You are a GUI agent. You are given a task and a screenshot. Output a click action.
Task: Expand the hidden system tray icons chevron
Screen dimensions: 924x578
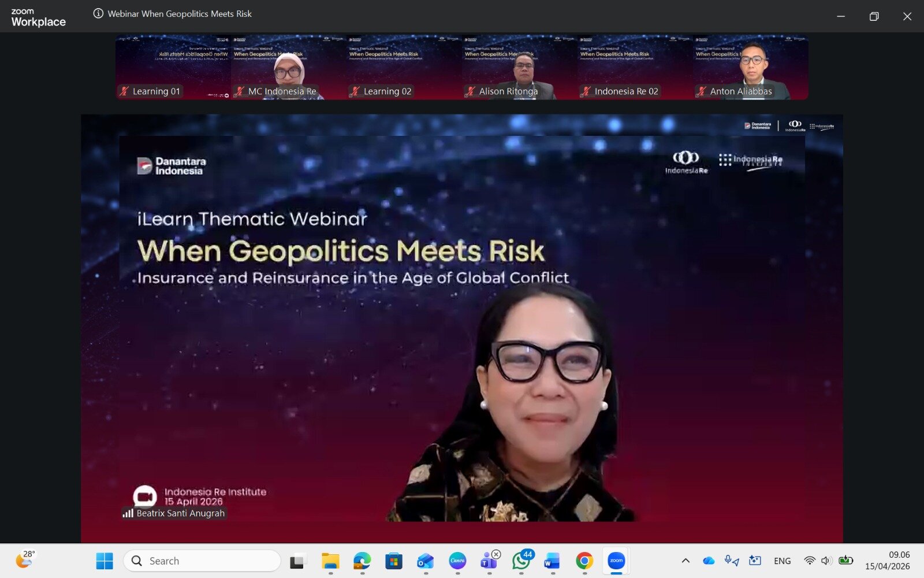685,561
